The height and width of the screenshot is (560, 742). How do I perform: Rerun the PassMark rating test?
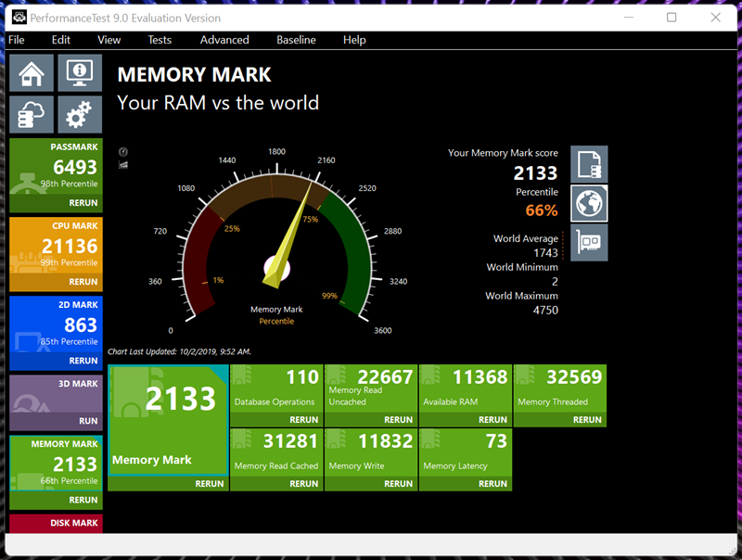pyautogui.click(x=83, y=203)
